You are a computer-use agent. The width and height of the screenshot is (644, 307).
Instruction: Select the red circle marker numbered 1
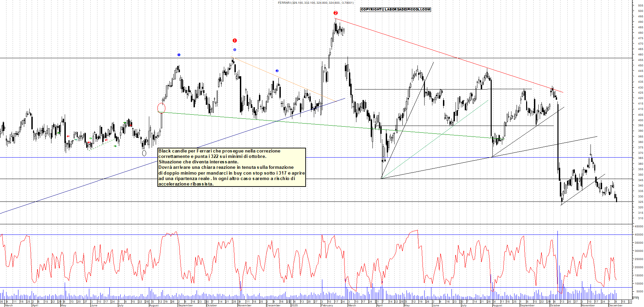pyautogui.click(x=234, y=41)
